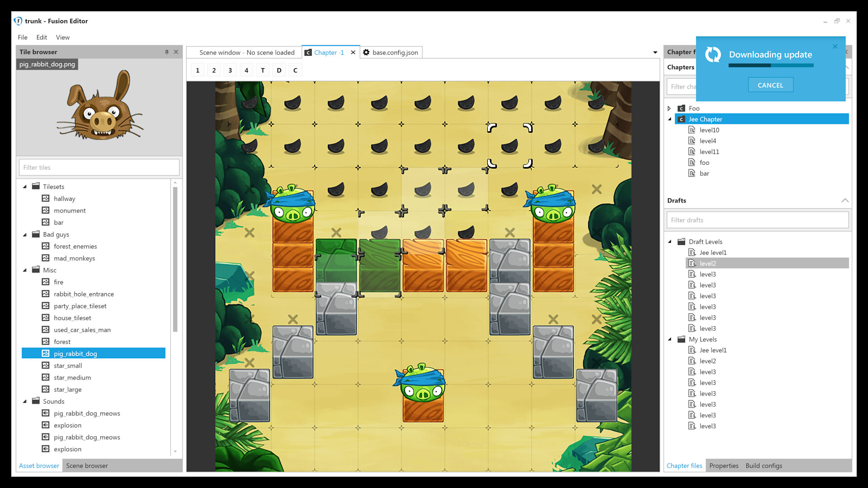Select toolbar button D

pyautogui.click(x=279, y=70)
